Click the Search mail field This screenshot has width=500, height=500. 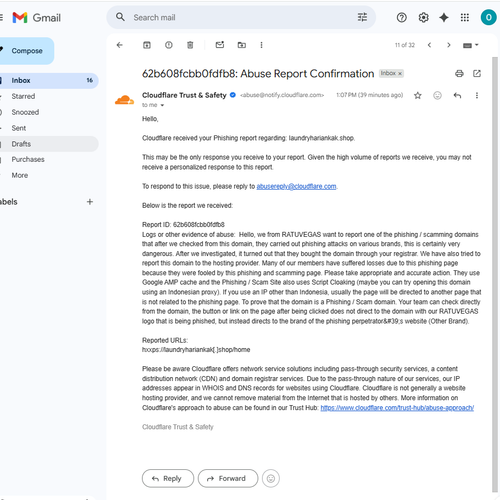click(242, 17)
